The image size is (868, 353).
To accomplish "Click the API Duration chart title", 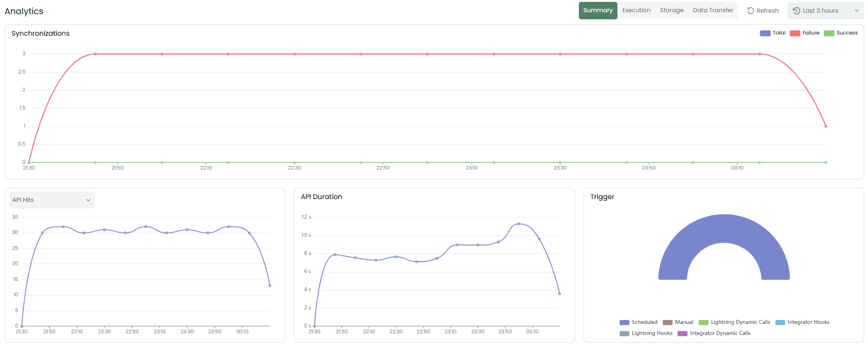I will coord(321,197).
